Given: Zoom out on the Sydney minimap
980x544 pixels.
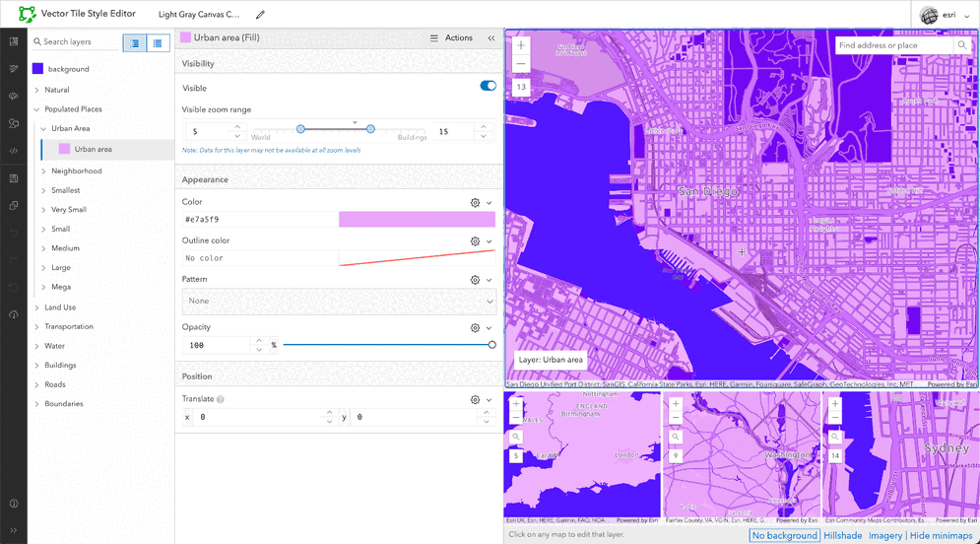Looking at the screenshot, I should [x=835, y=418].
